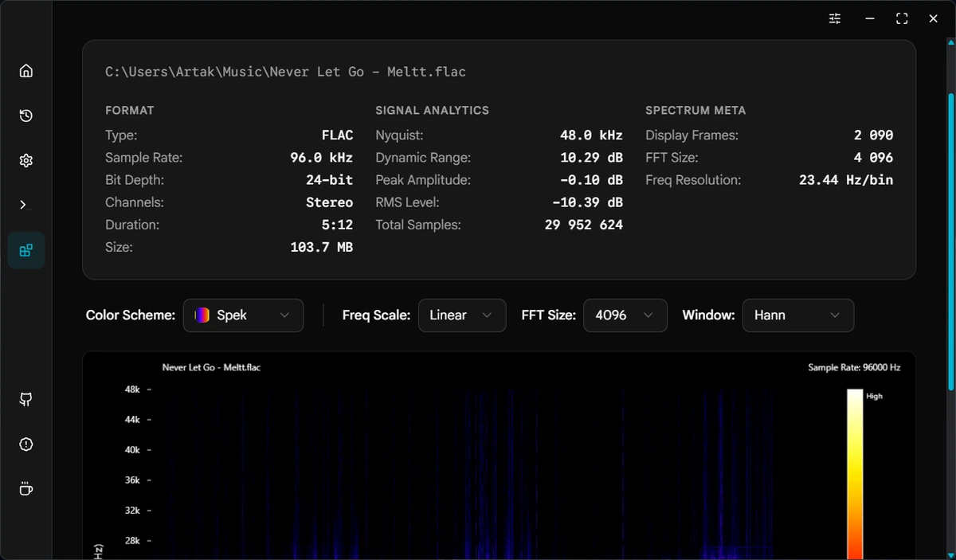Open the Home page in sidebar
This screenshot has width=956, height=560.
(x=26, y=71)
